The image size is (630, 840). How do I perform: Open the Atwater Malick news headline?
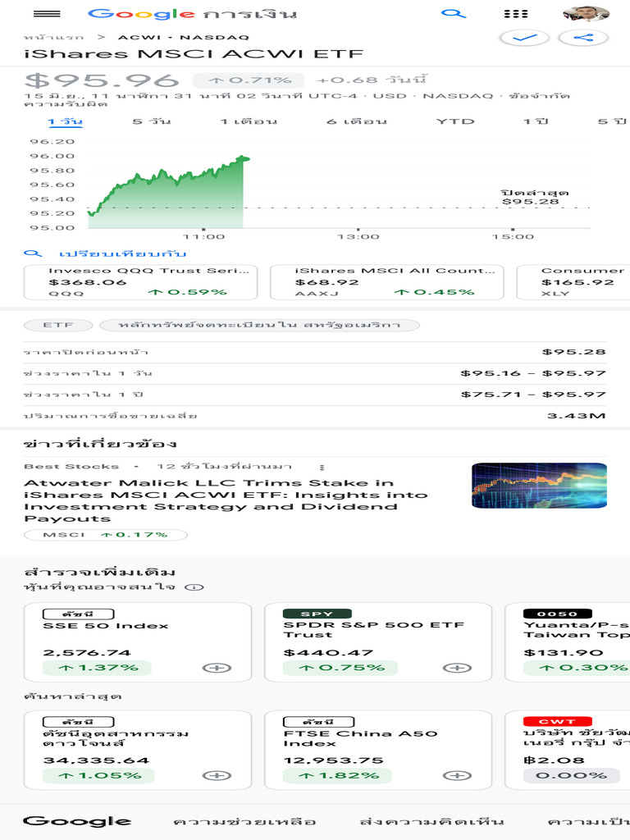[x=226, y=501]
